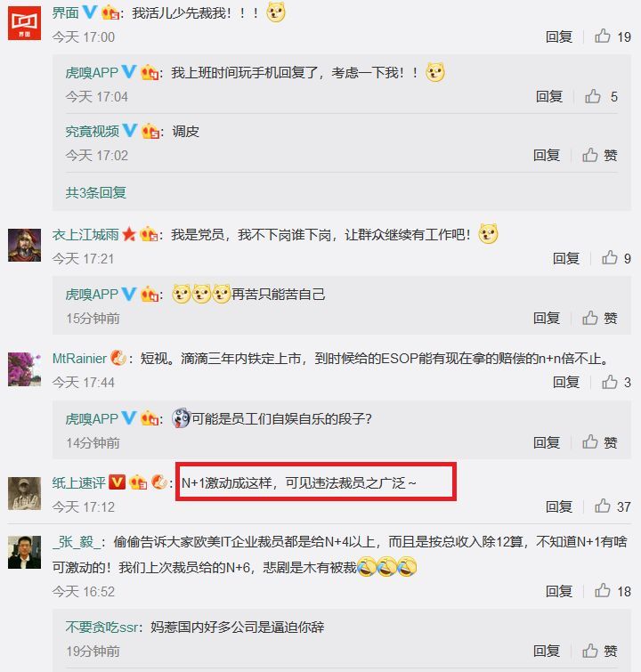This screenshot has width=641, height=672.
Task: Like 虎嗅APP's reply posted at 17:04
Action: click(x=593, y=96)
